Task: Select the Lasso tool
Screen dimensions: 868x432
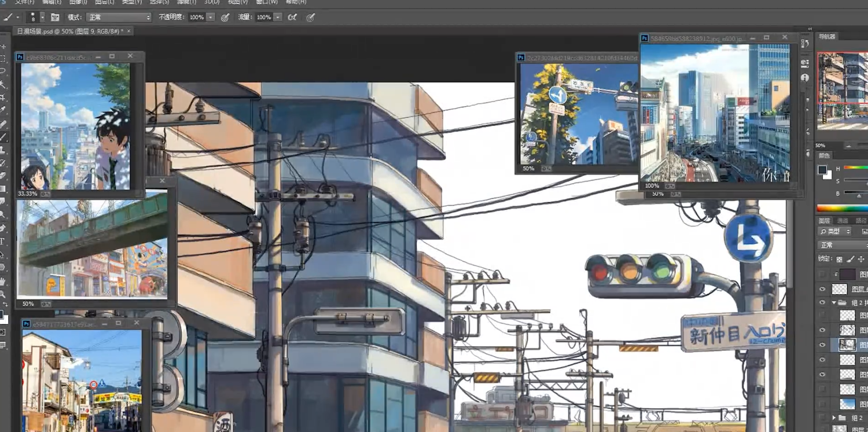Action: pos(3,71)
